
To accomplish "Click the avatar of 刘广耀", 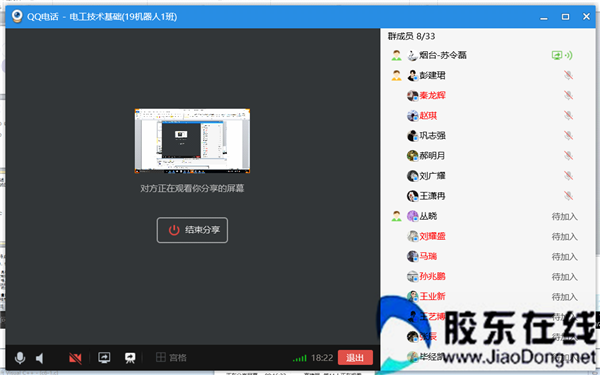I will (412, 176).
